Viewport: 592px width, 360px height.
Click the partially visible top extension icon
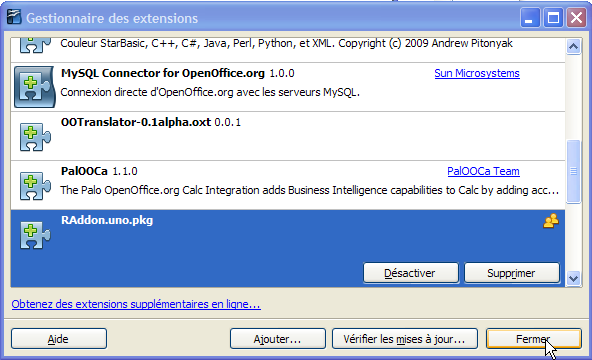(x=35, y=46)
